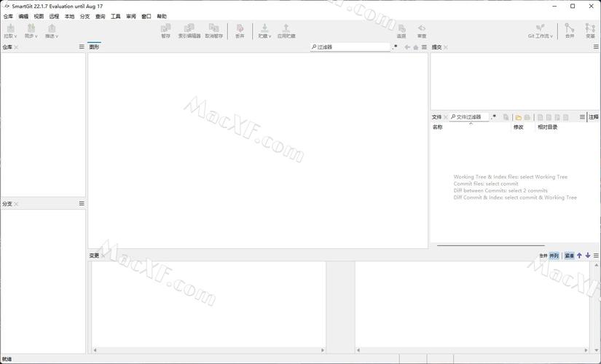Click the yellow folder icon in files toolbar

(x=518, y=117)
